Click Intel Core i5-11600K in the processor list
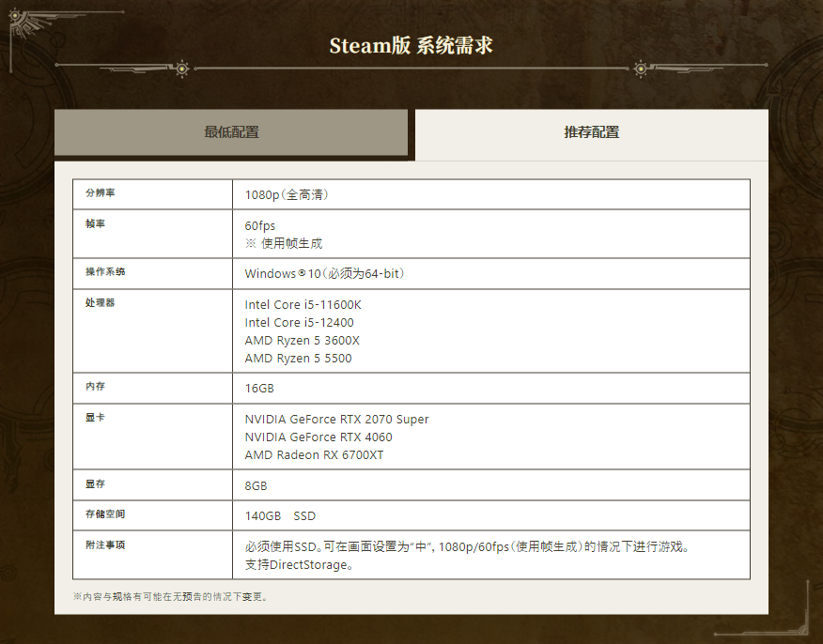 (303, 304)
